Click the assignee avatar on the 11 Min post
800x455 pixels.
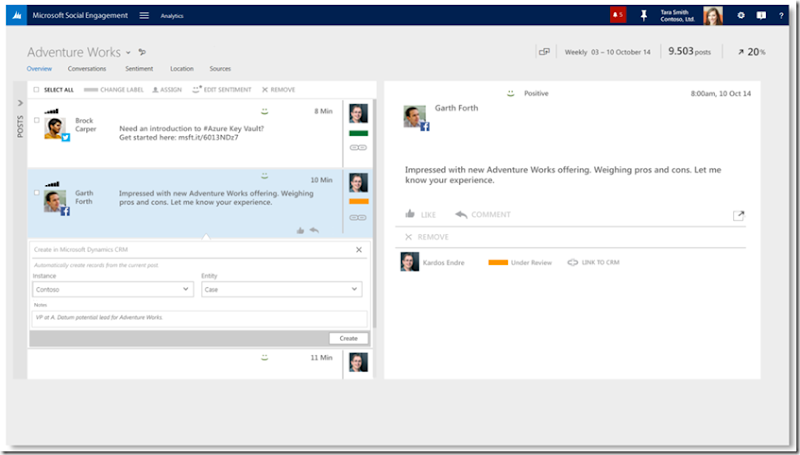[358, 362]
